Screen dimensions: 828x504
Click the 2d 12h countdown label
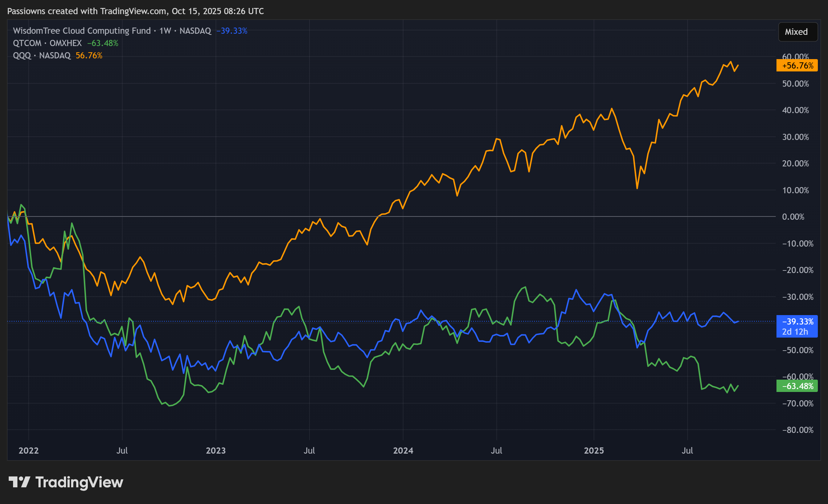[x=795, y=332]
